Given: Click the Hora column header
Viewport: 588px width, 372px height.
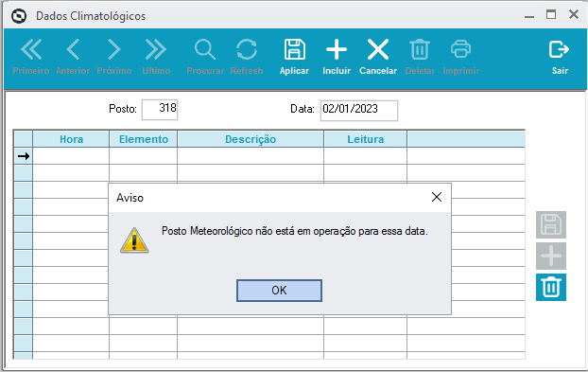Looking at the screenshot, I should click(71, 139).
